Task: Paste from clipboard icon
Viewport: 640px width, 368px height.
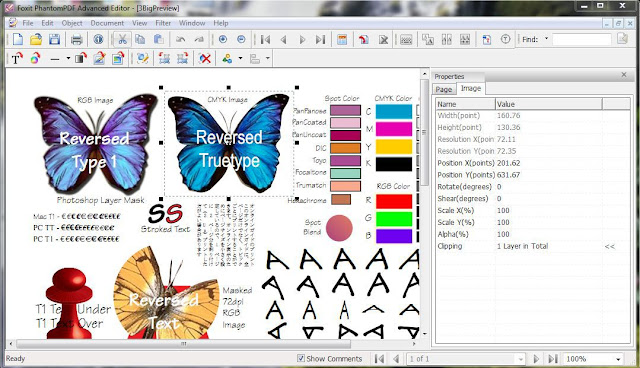Action: click(158, 39)
